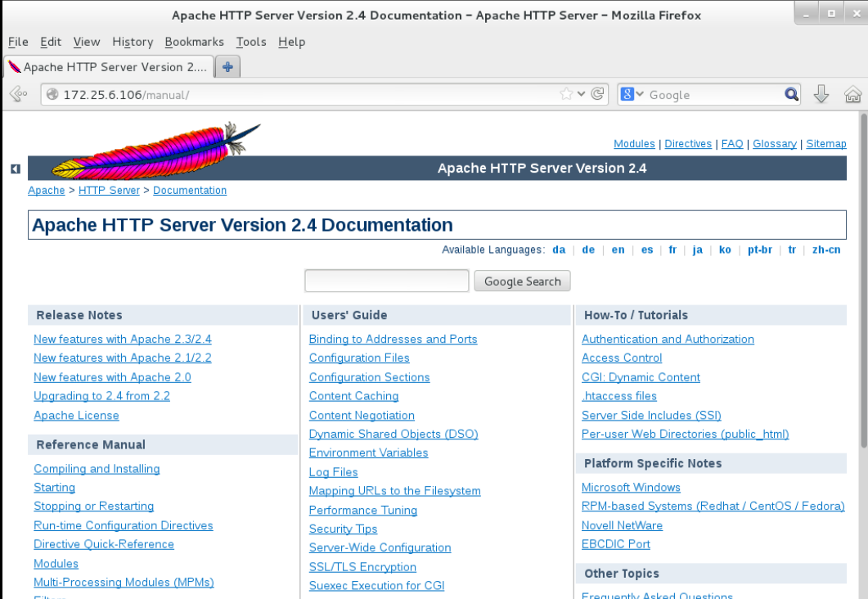Open Dynamic Shared Objects (DSO) link
This screenshot has width=868, height=599.
394,434
